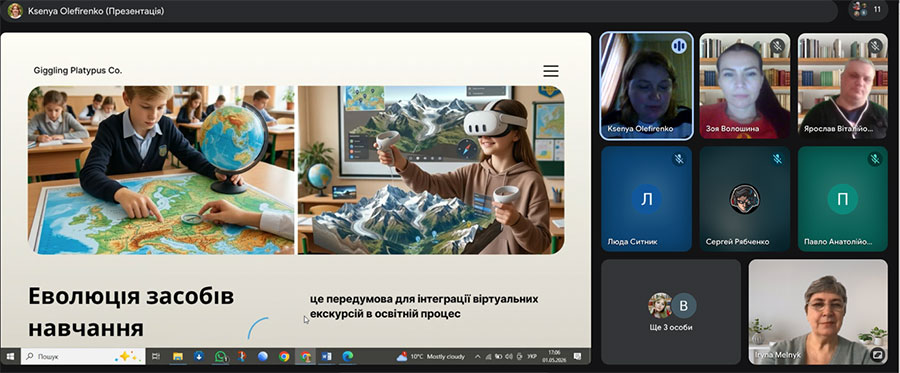
Task: Click the muted microphone icon on Зоя Волошина's tile
Action: [778, 46]
